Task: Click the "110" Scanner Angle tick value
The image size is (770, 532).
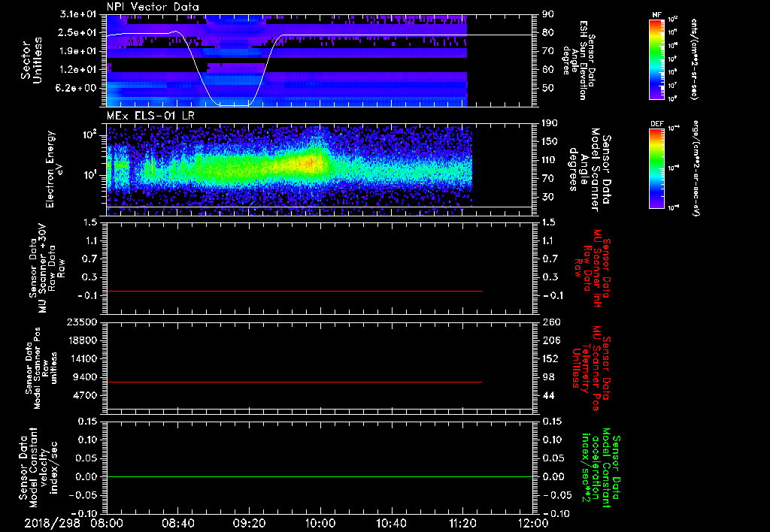Action: click(550, 160)
